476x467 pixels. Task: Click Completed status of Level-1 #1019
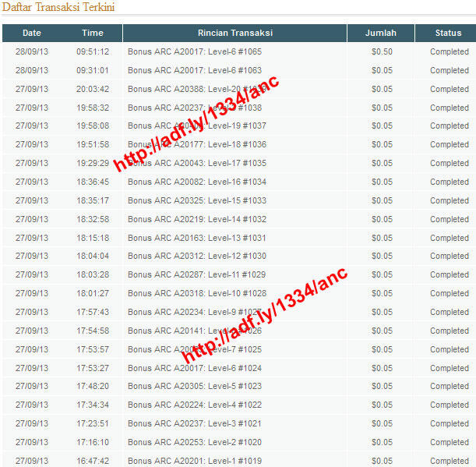(450, 461)
